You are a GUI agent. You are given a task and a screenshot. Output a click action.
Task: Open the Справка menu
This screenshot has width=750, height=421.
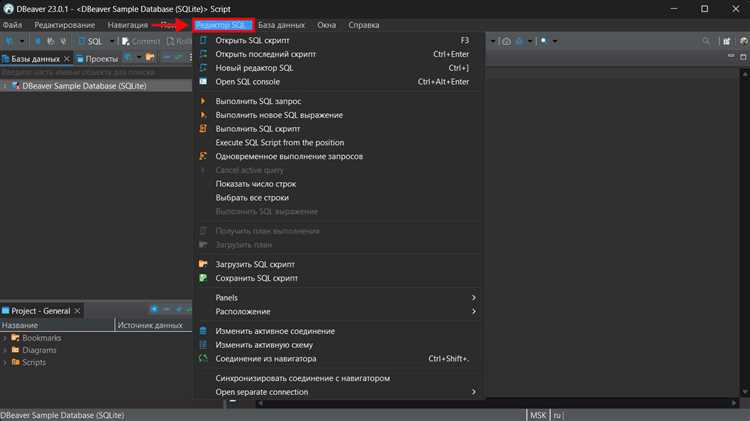point(364,25)
